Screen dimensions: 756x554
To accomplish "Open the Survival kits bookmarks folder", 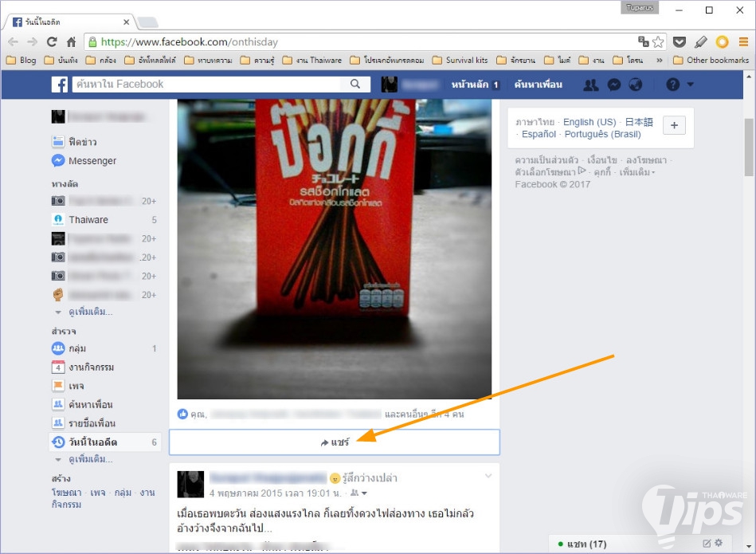I will point(460,61).
